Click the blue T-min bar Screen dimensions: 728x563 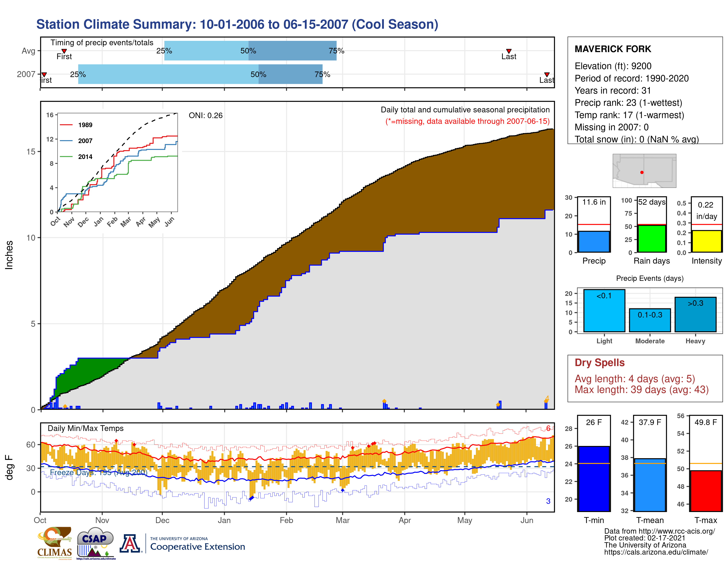594,479
